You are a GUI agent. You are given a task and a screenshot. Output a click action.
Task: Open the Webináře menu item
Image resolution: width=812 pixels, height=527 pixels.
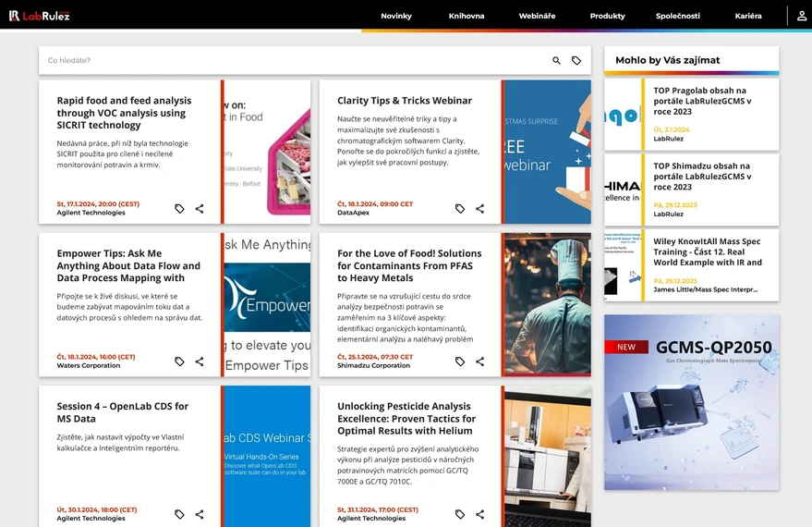point(537,16)
